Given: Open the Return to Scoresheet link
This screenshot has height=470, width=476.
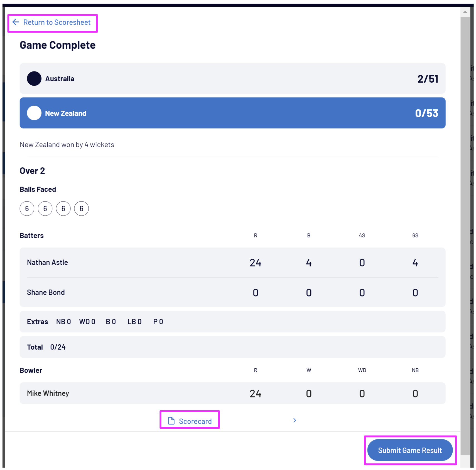Looking at the screenshot, I should click(57, 23).
